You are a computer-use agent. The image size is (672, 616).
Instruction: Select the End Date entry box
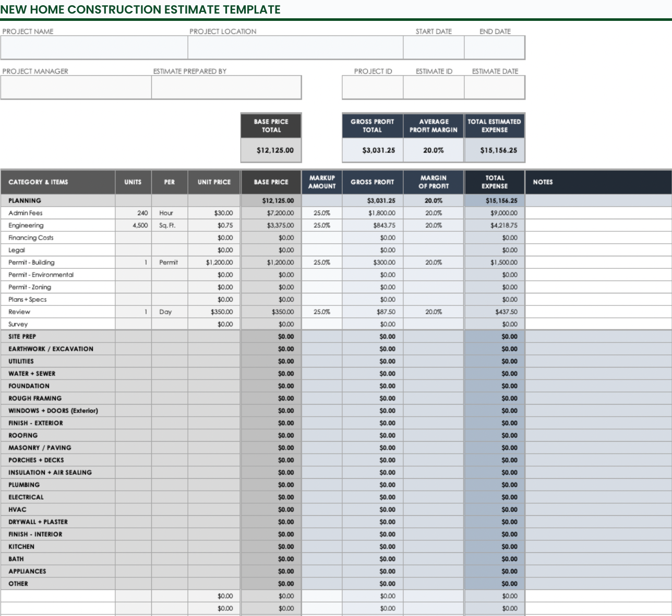494,48
